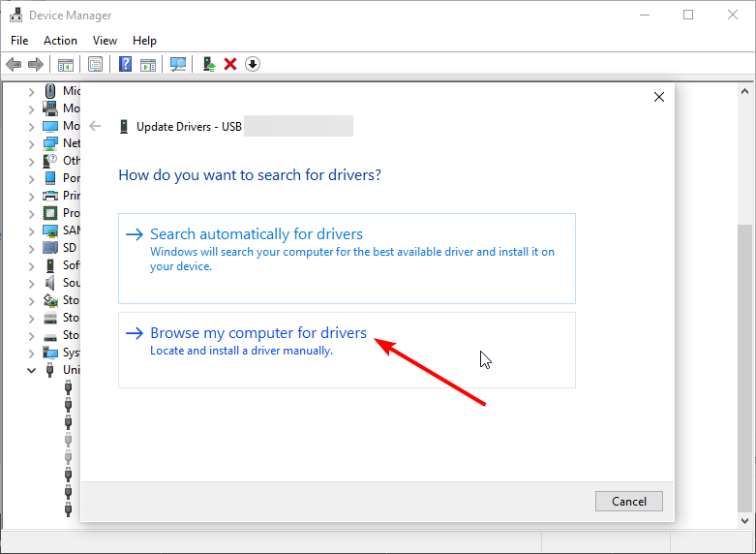The width and height of the screenshot is (756, 554).
Task: Click the Cancel button
Action: (x=629, y=502)
